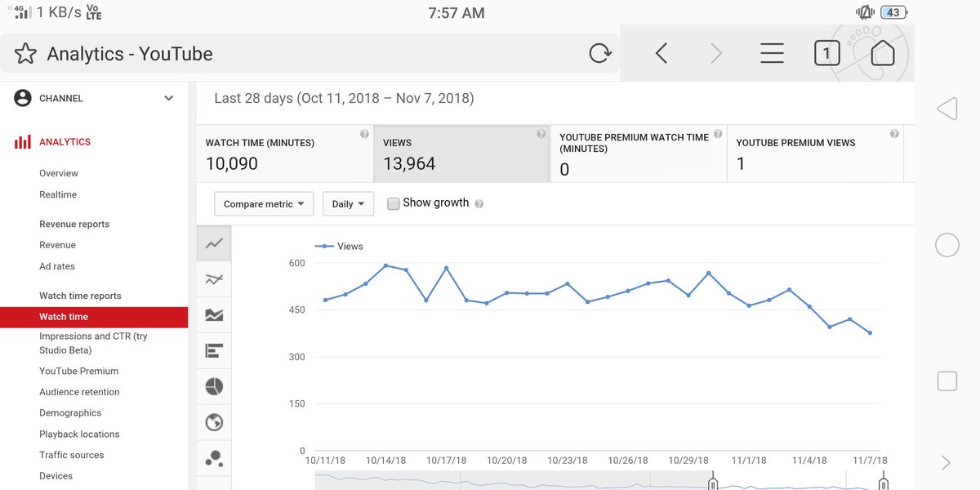Screen dimensions: 980x490
Task: Open the YouTube Premium report
Action: (79, 371)
